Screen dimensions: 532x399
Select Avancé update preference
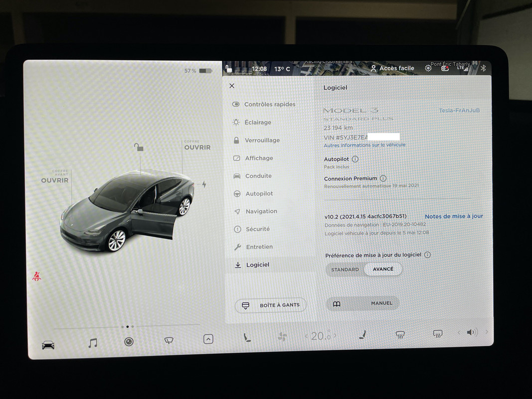click(383, 269)
